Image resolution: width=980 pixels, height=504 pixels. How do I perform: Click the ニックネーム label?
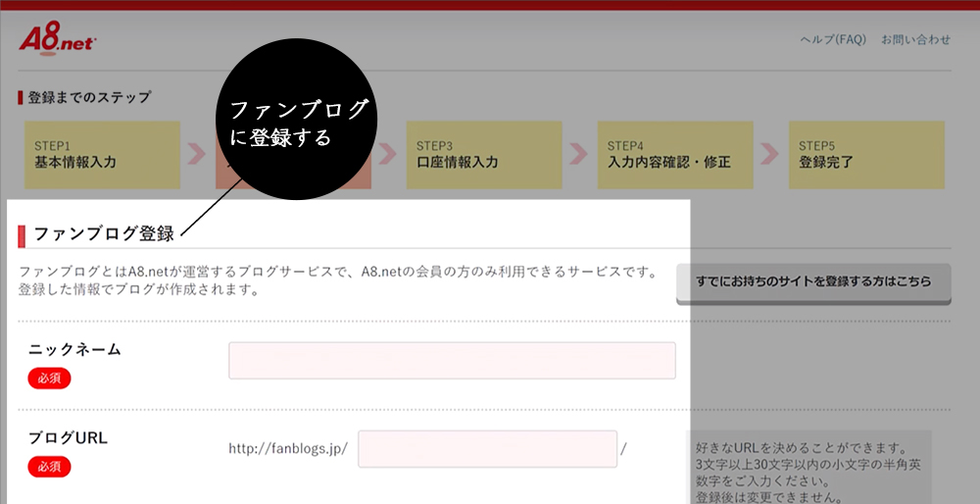point(74,349)
